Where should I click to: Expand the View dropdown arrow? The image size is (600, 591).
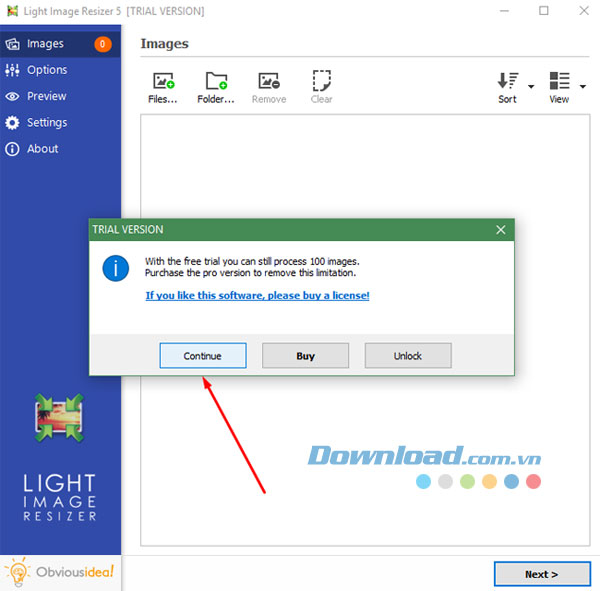point(583,87)
